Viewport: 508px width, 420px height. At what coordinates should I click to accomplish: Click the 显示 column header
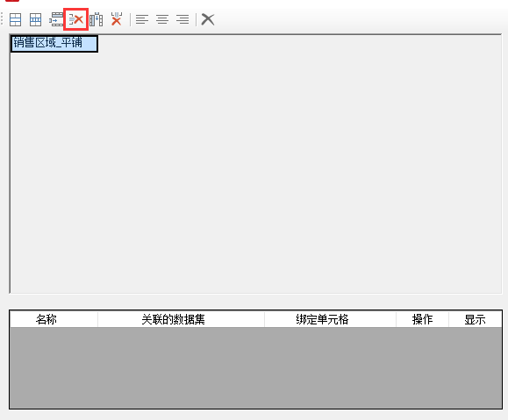(x=476, y=320)
